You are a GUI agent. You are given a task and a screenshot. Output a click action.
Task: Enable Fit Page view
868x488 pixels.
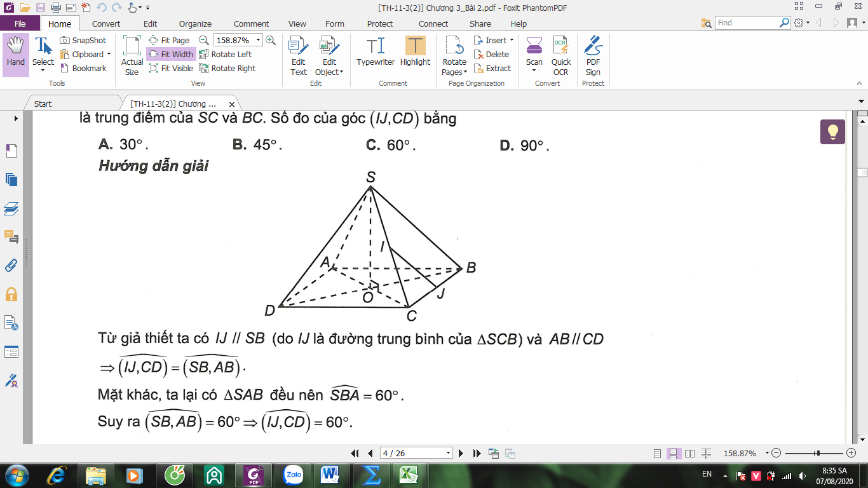[169, 40]
